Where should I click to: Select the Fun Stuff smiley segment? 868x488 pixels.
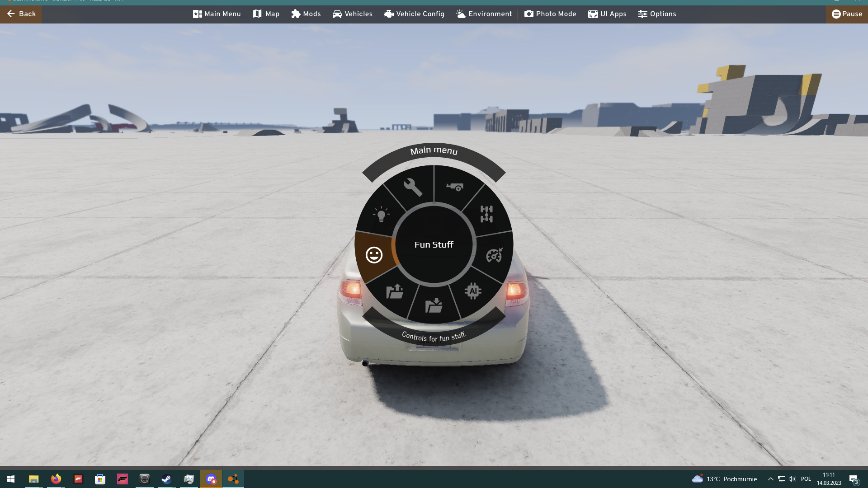click(374, 255)
